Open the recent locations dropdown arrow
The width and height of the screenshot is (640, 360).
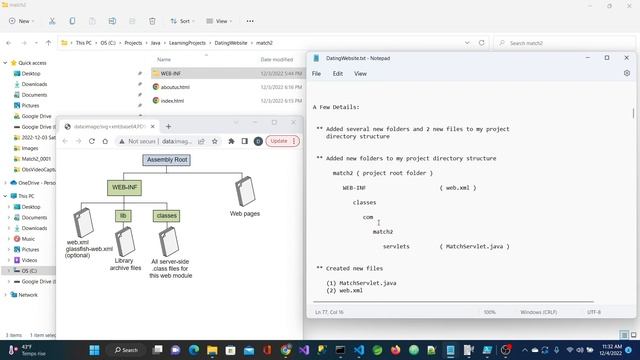[x=36, y=43]
